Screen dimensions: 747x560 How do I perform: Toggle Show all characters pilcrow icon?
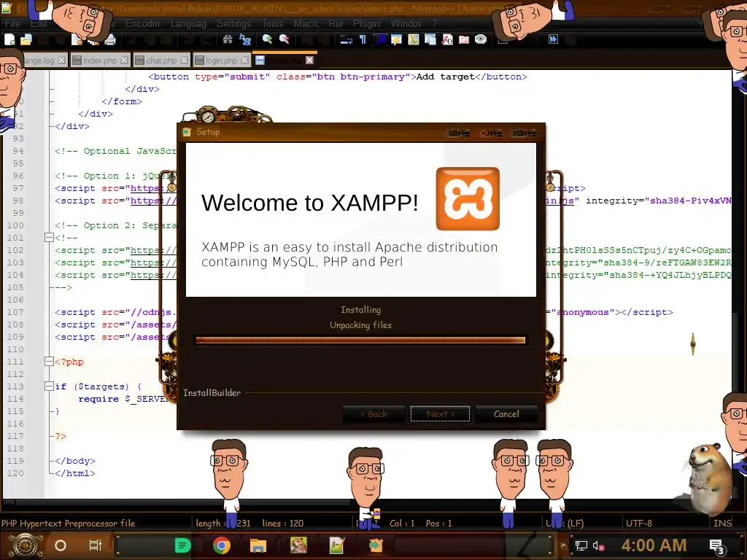click(363, 39)
